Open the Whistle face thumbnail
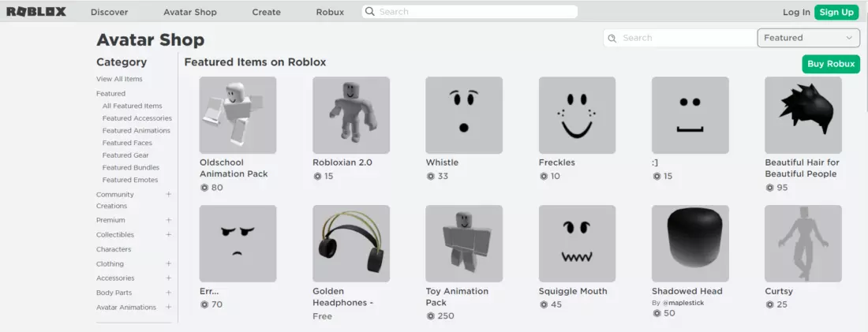Image resolution: width=868 pixels, height=332 pixels. tap(464, 115)
